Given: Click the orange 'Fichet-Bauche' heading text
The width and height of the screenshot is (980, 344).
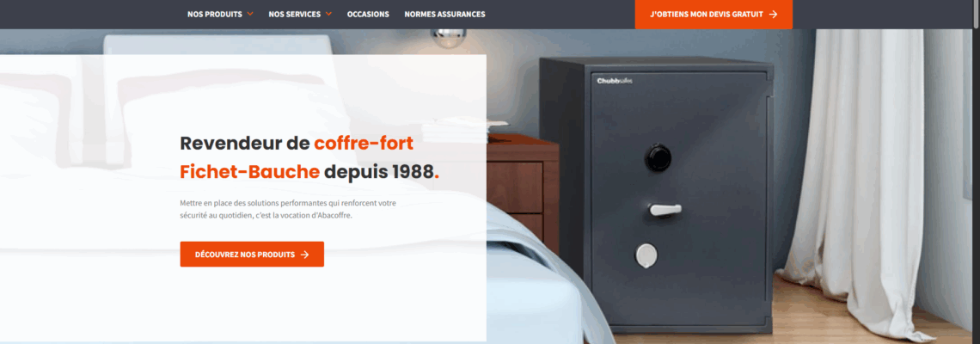Looking at the screenshot, I should (x=249, y=171).
